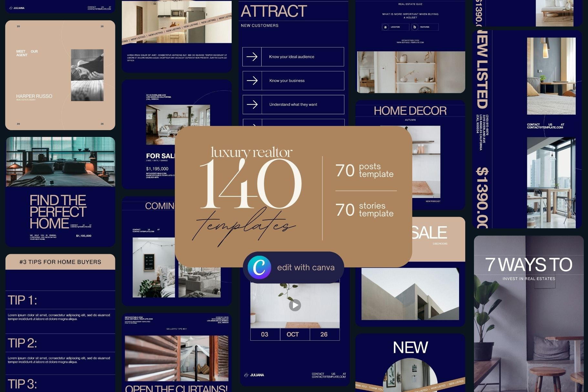Select quiz option b Features
This screenshot has width=588, height=392.
click(x=425, y=27)
